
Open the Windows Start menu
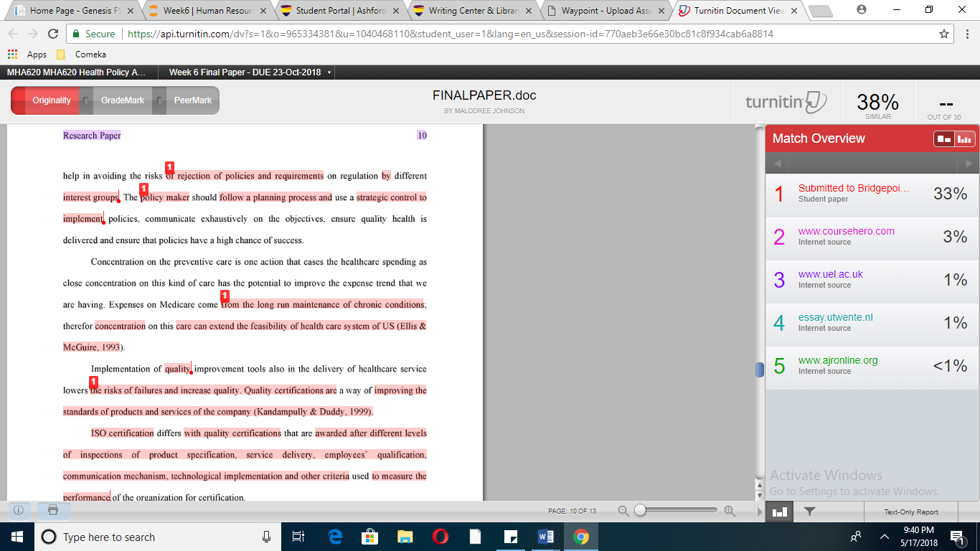[x=17, y=537]
